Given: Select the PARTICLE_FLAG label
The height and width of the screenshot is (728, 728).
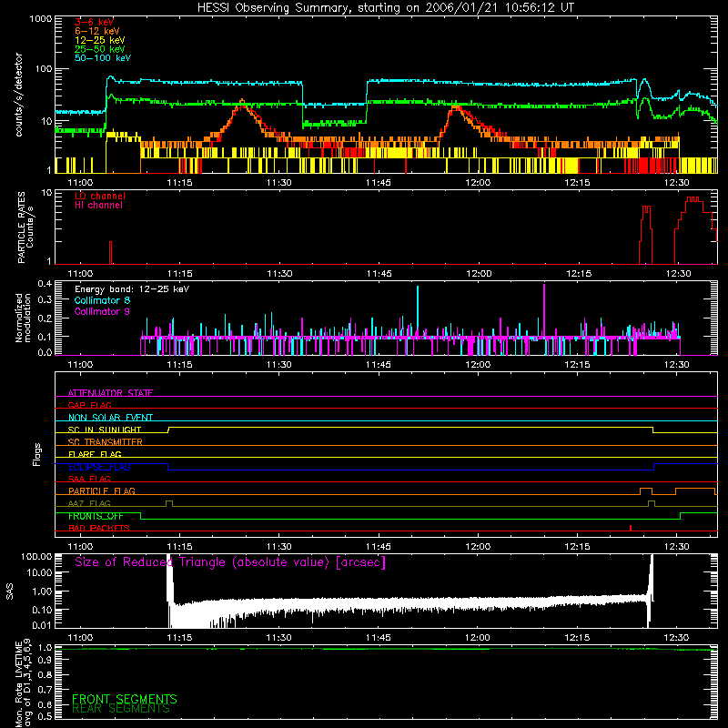Looking at the screenshot, I should (102, 490).
